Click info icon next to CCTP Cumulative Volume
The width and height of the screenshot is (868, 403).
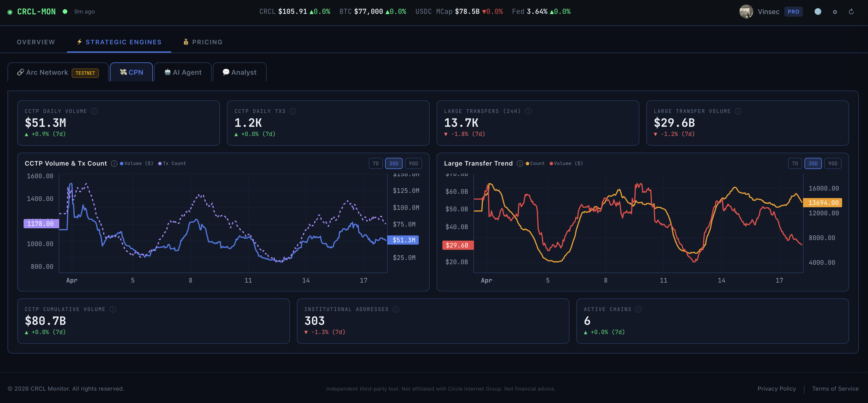pyautogui.click(x=112, y=309)
